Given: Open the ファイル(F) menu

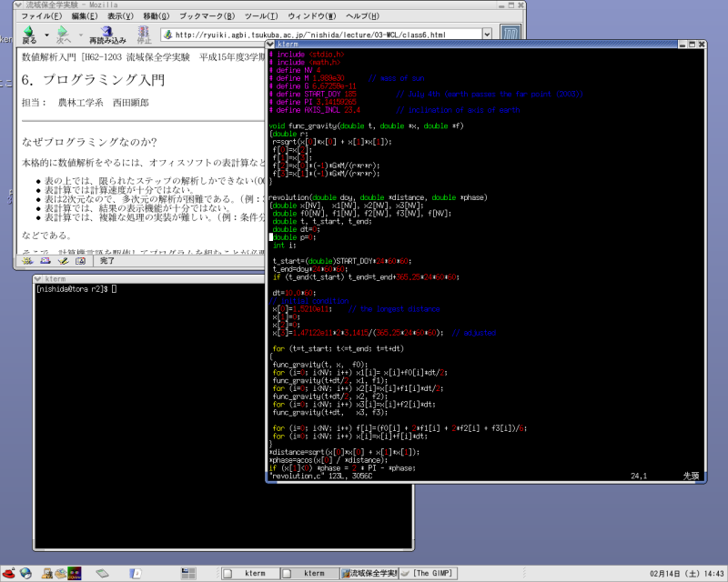Looking at the screenshot, I should point(42,16).
